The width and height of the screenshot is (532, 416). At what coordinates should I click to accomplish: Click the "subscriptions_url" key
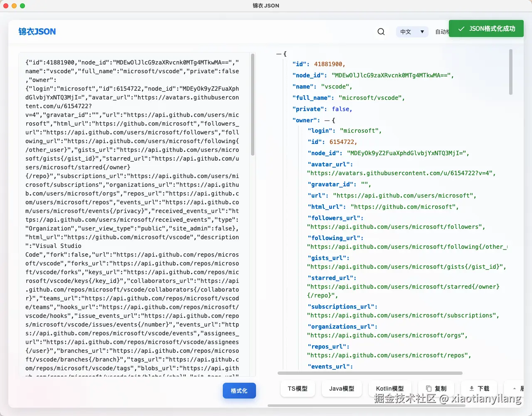[342, 307]
